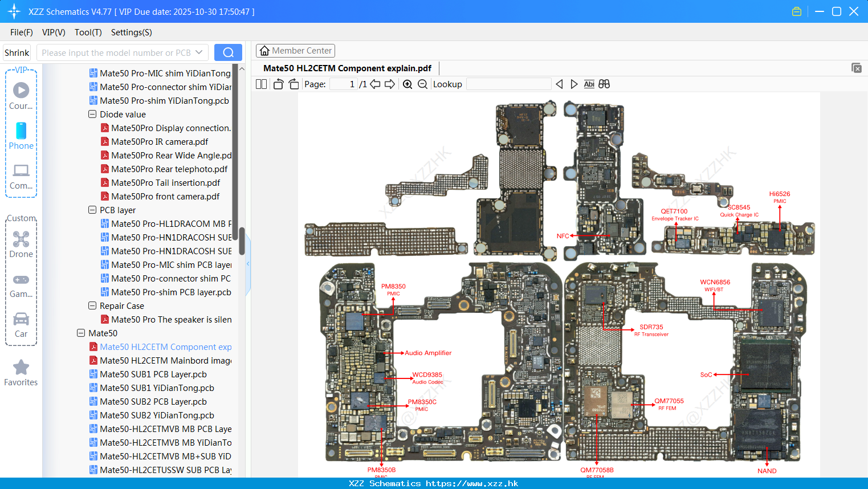Image resolution: width=868 pixels, height=489 pixels.
Task: Click the Shrink button
Action: click(x=17, y=52)
